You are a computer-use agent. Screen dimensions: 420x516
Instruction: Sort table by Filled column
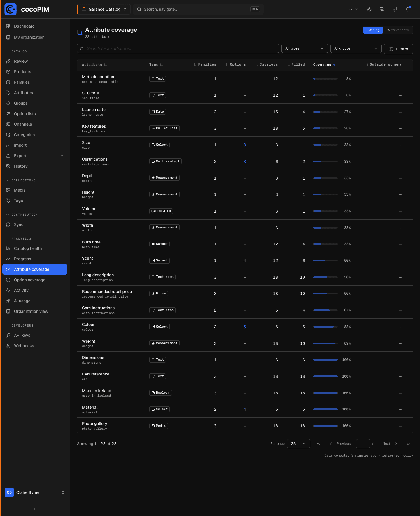pos(296,64)
